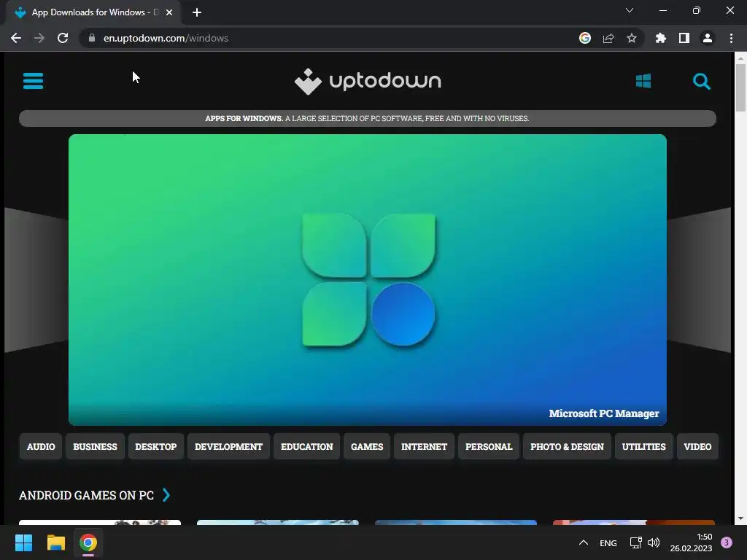
Task: Open the Extensions puzzle icon
Action: pos(661,38)
